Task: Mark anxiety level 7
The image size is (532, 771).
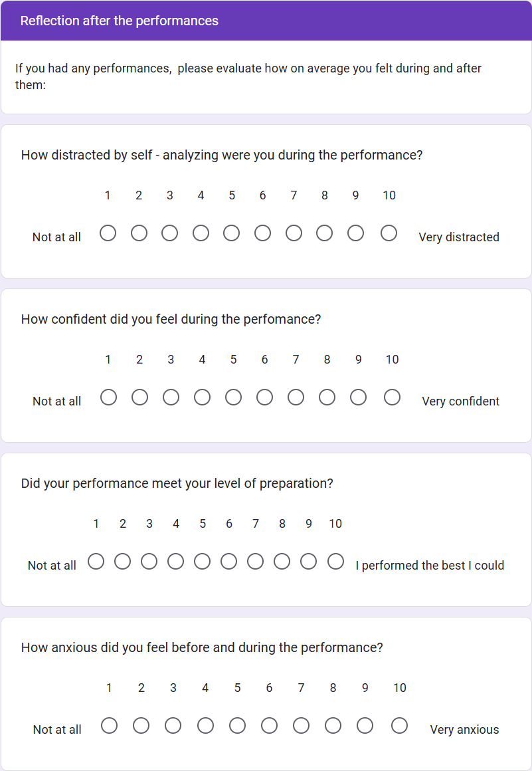Action: click(301, 726)
